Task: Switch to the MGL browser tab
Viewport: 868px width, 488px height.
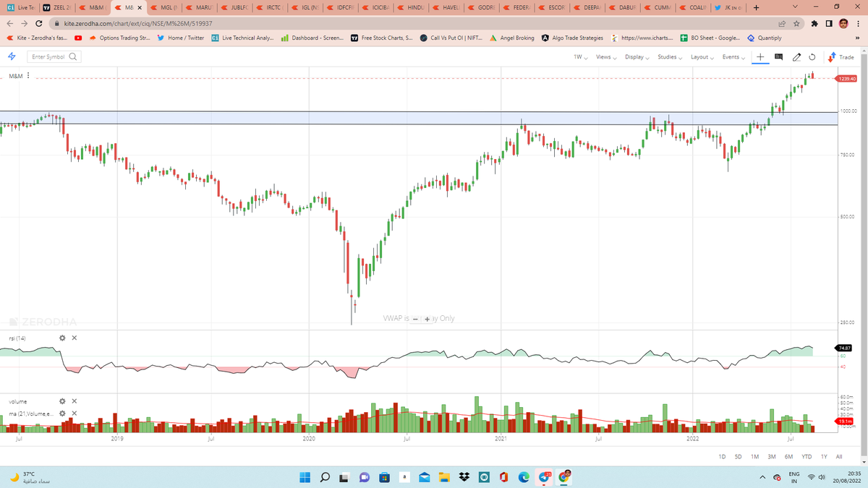Action: [x=163, y=8]
